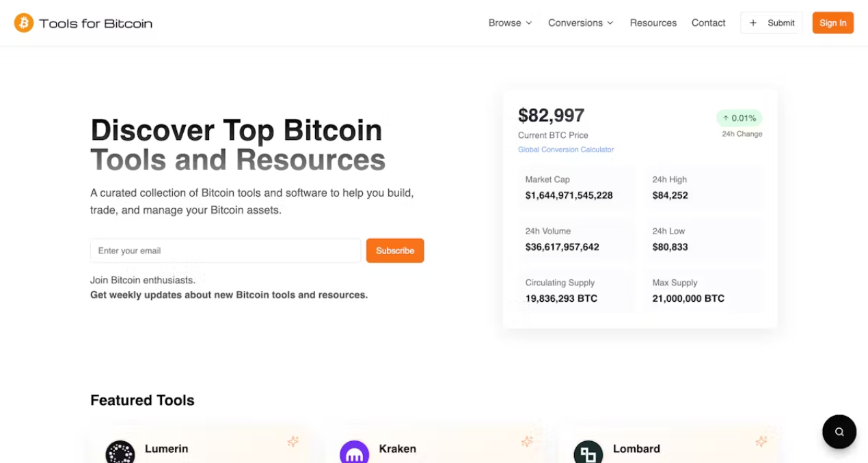The height and width of the screenshot is (463, 868).
Task: Click the Subscribe button
Action: (395, 251)
